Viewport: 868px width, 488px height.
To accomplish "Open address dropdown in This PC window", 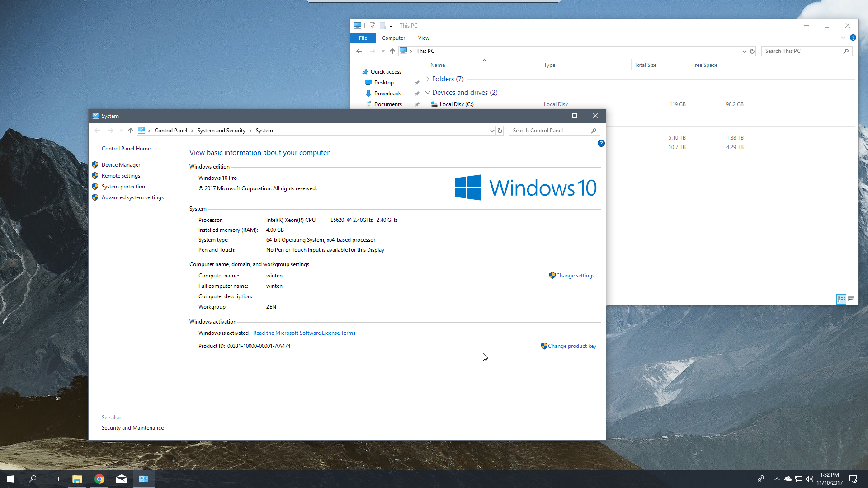I will coord(744,51).
